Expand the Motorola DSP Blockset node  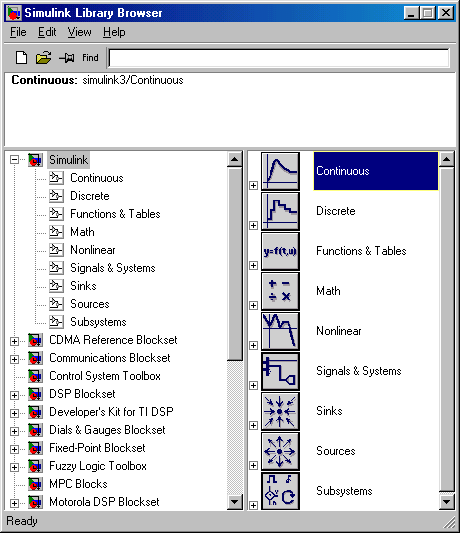(x=14, y=503)
